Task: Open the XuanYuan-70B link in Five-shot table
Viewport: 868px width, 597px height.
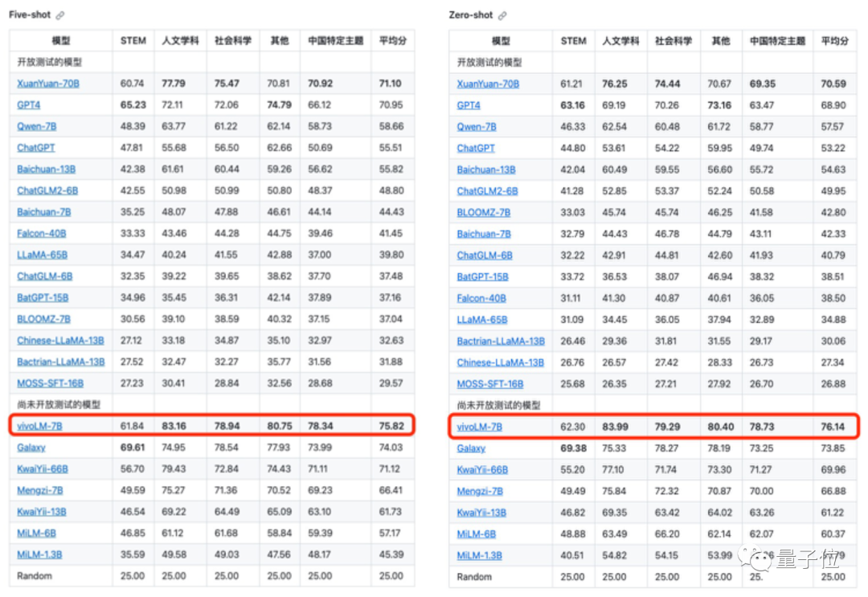Action: pos(47,84)
